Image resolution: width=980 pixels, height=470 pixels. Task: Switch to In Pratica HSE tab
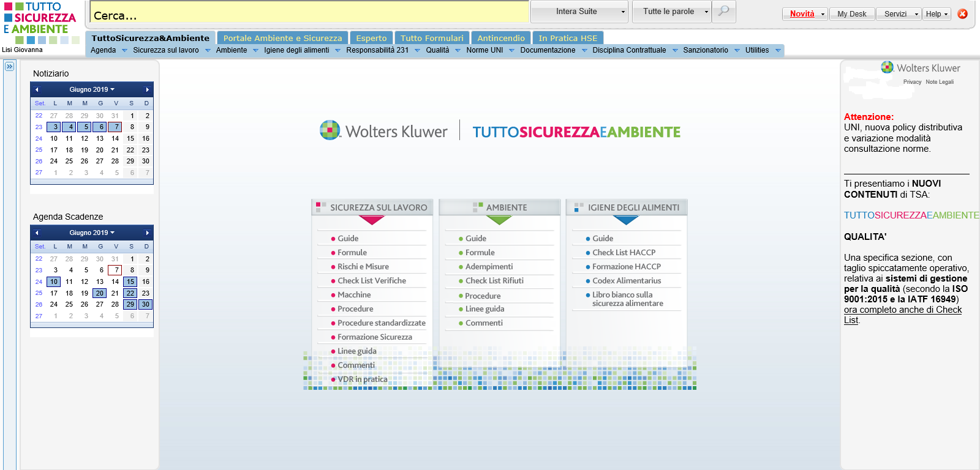click(568, 38)
